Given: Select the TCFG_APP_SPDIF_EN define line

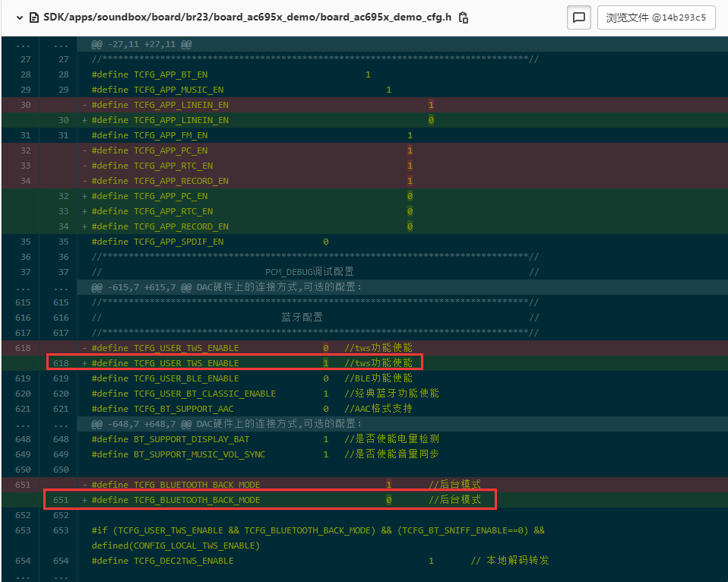Looking at the screenshot, I should [x=402, y=242].
